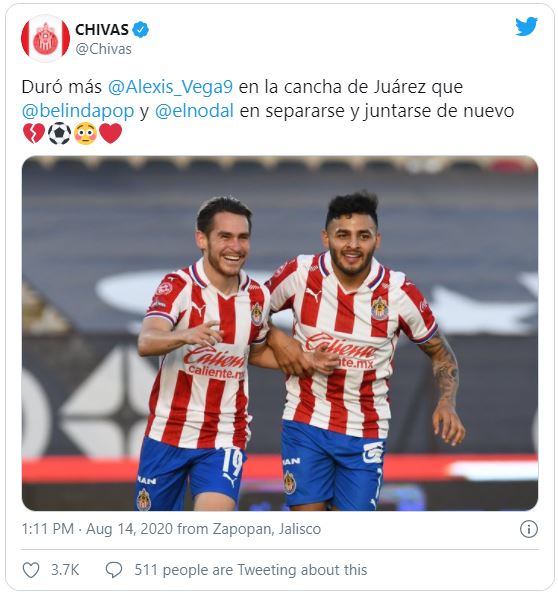Click the 'from Zapopan, Jalisco' location
Screen dimensions: 558x597
pos(249,529)
